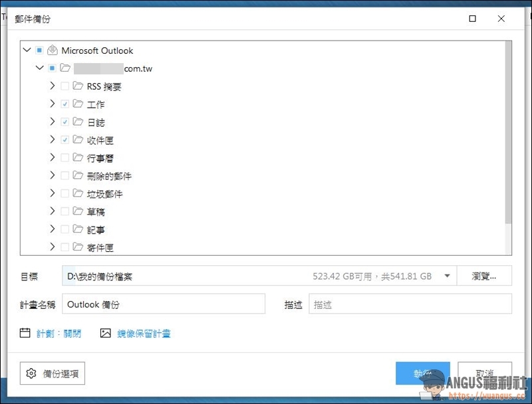Viewport: 532px width, 404px height.
Task: Check the 刪除的郵件 checkbox
Action: (x=65, y=176)
